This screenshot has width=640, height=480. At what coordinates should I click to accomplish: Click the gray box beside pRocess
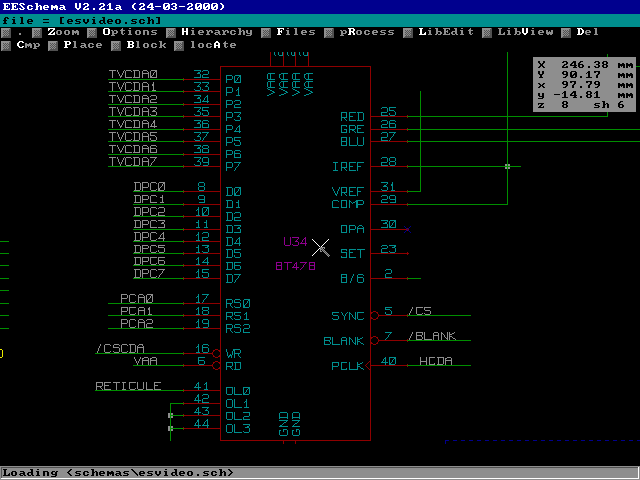329,33
